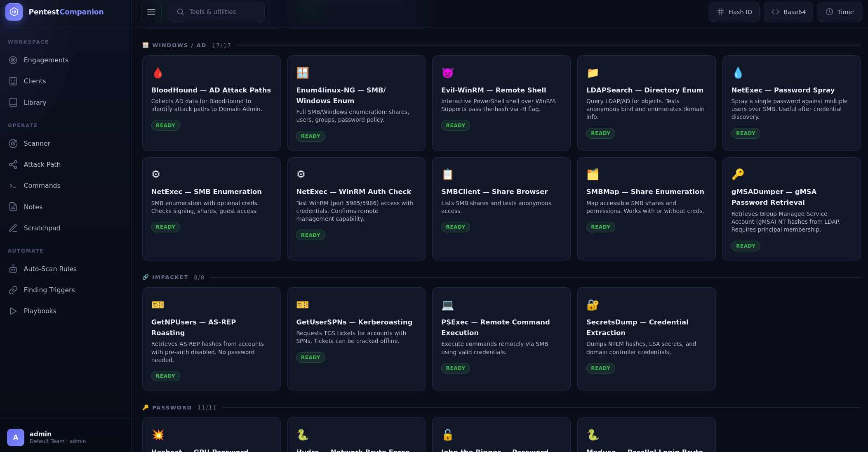Click the Hydra snake icon
The height and width of the screenshot is (452, 868).
point(303,435)
